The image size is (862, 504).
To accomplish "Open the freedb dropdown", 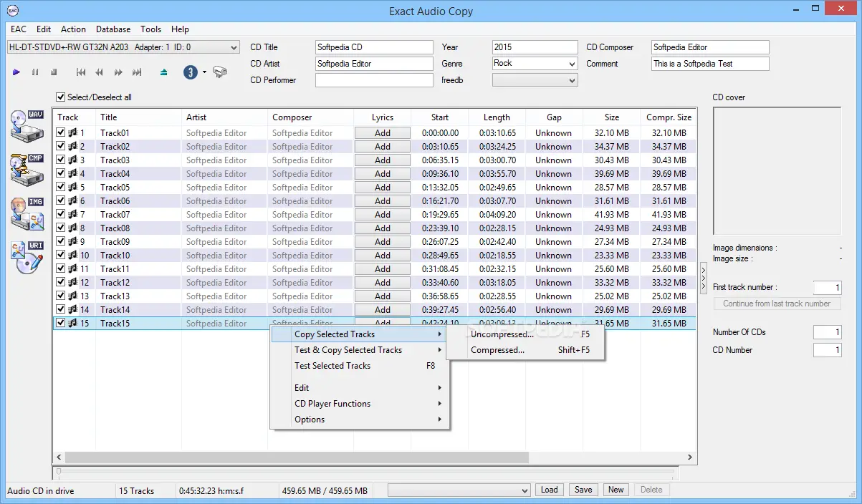I will [x=571, y=81].
